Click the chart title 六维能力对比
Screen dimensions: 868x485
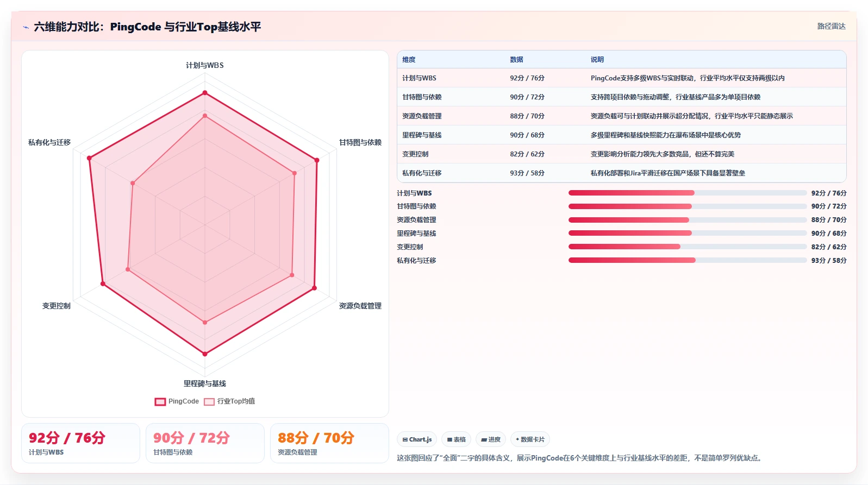[147, 27]
